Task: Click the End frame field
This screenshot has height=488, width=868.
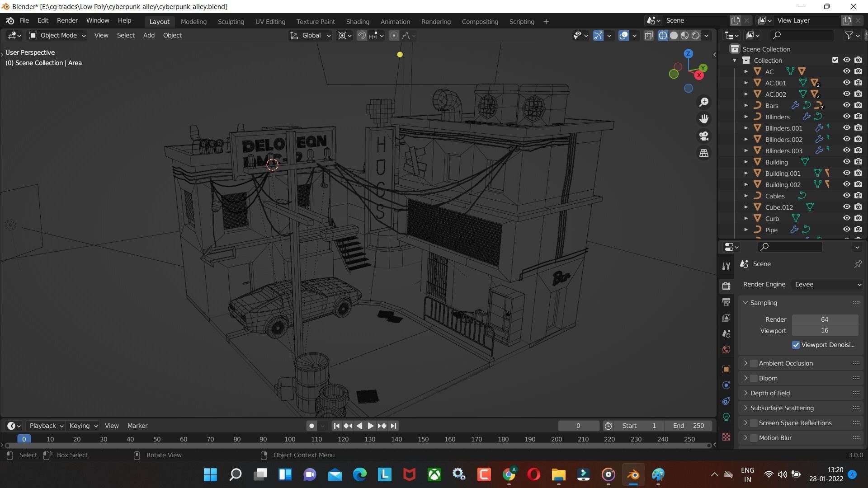Action: pyautogui.click(x=688, y=426)
